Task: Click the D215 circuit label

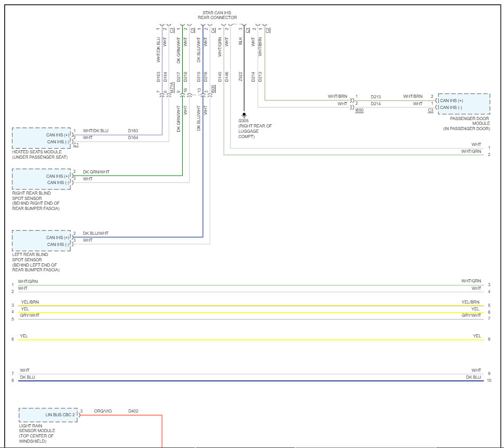Action: [199, 77]
